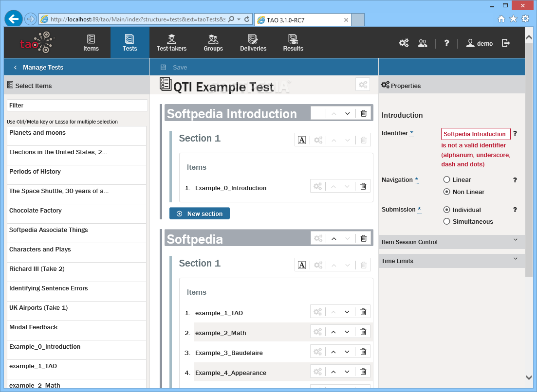Image resolution: width=537 pixels, height=392 pixels.
Task: Open properties gear of Softpedia test part
Action: tap(318, 238)
